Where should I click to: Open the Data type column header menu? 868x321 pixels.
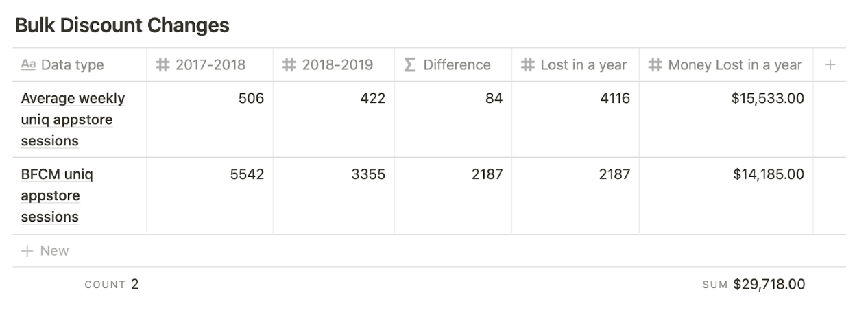[80, 64]
